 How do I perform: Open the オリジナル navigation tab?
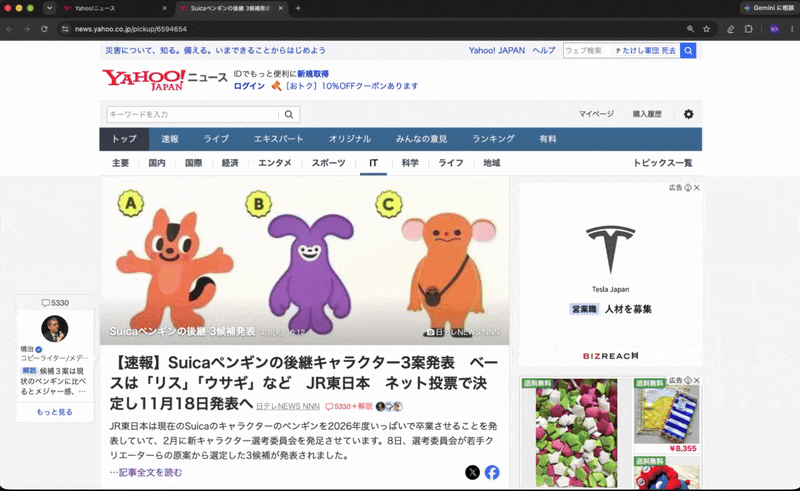[x=349, y=139]
